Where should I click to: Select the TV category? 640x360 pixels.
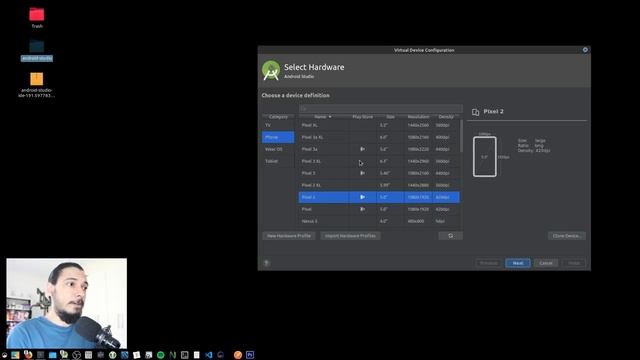pyautogui.click(x=278, y=125)
